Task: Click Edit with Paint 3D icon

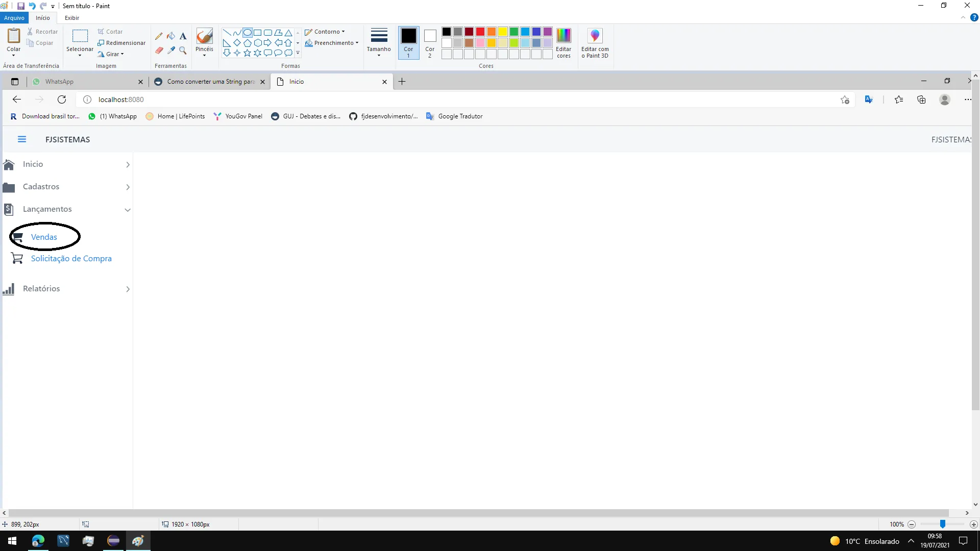Action: pos(595,36)
